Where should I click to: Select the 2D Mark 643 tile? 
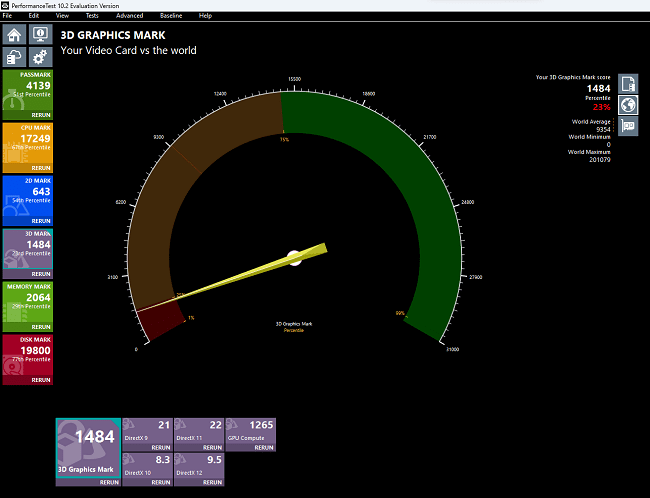click(x=28, y=197)
